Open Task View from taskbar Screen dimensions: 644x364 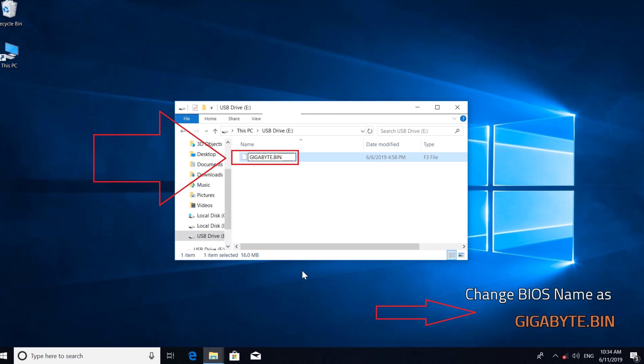tap(170, 356)
